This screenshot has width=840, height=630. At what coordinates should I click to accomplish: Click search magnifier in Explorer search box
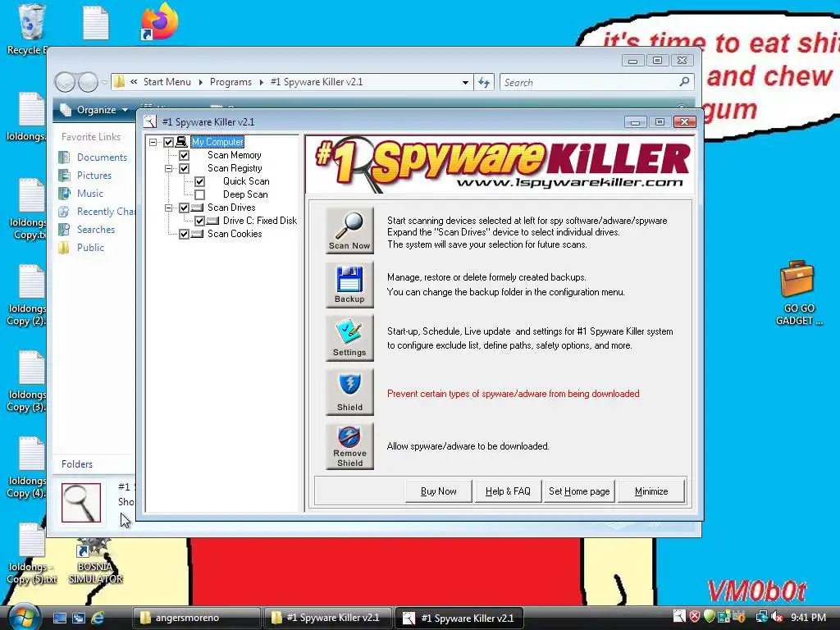pos(684,82)
